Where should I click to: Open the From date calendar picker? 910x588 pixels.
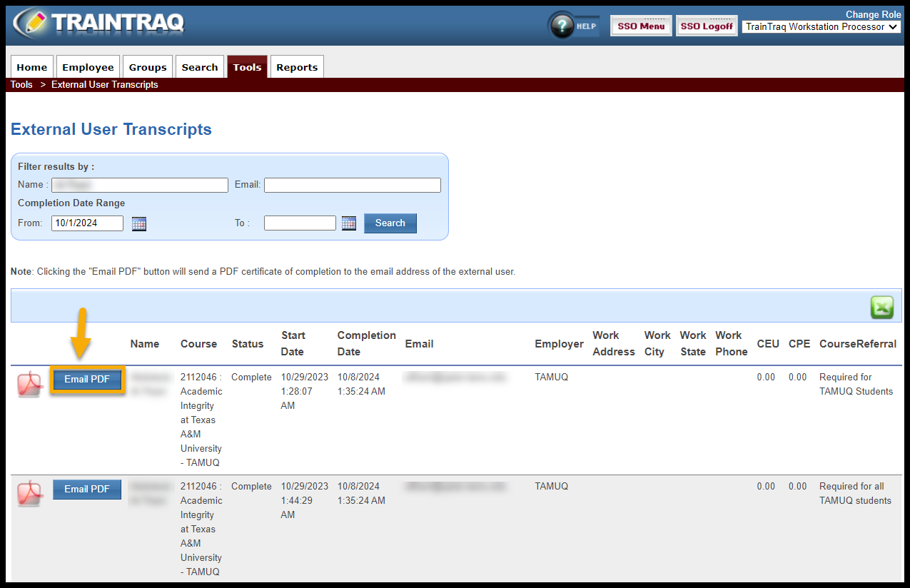pyautogui.click(x=139, y=223)
